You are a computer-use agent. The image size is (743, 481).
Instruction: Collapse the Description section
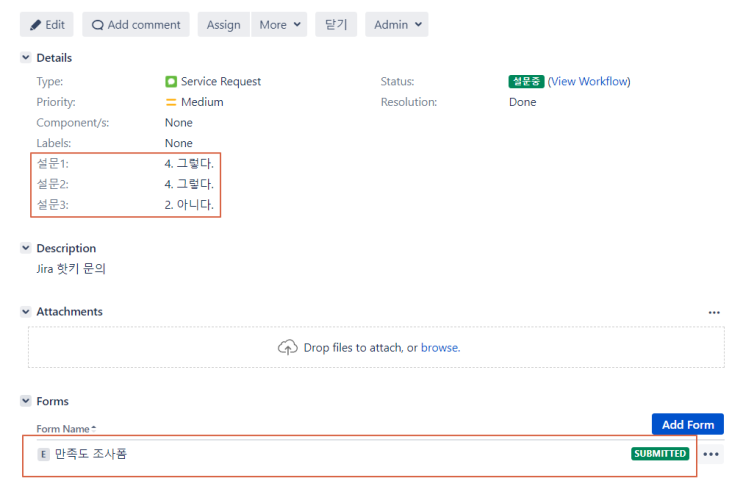[x=26, y=248]
